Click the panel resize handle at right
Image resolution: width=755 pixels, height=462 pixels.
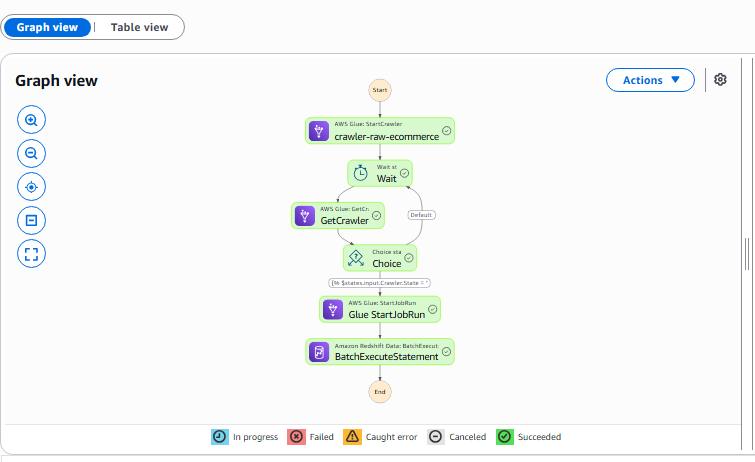747,254
